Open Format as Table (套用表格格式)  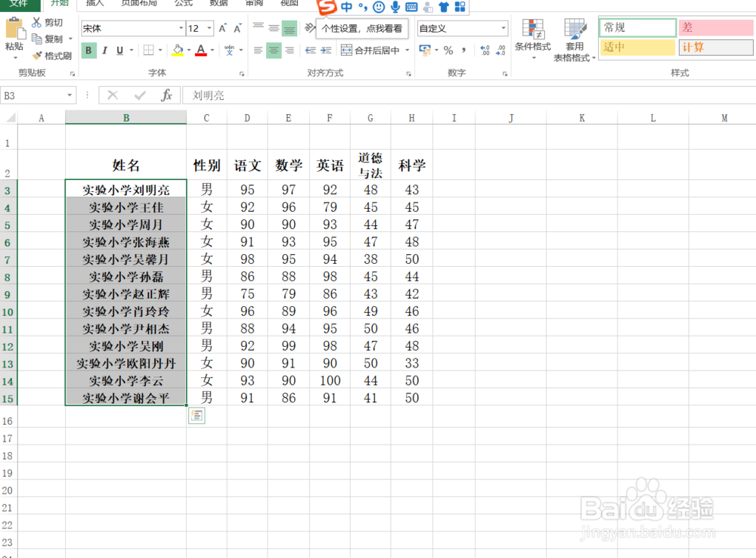(575, 41)
